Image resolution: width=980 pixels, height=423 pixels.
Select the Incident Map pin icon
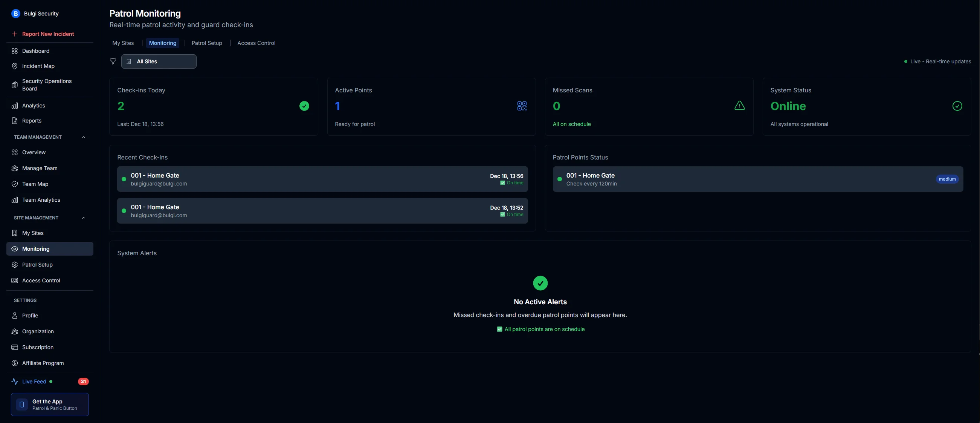tap(14, 66)
